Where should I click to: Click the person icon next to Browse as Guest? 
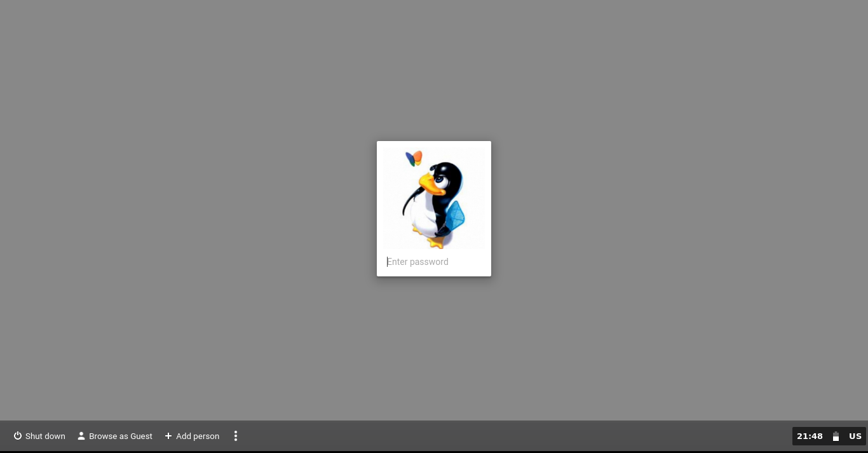[81, 436]
